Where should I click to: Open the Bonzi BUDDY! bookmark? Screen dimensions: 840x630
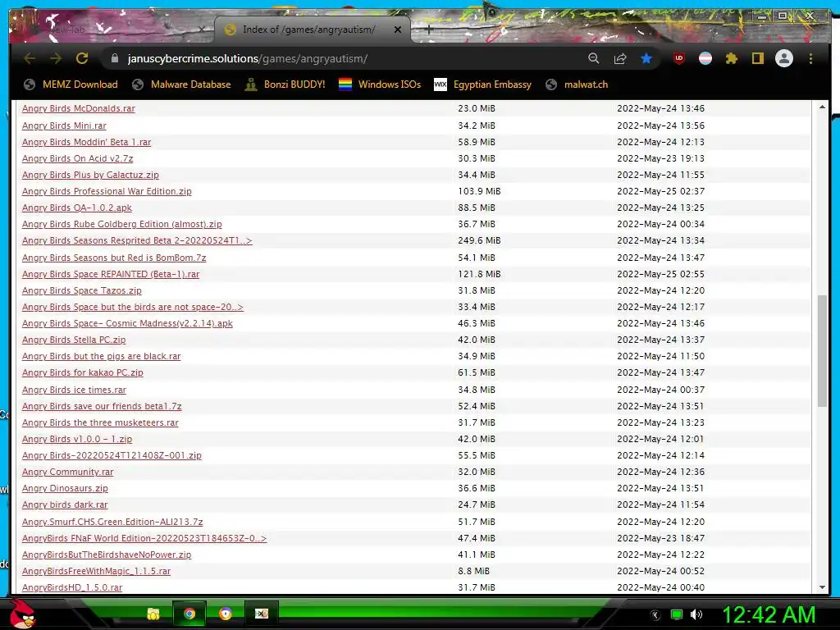click(285, 84)
